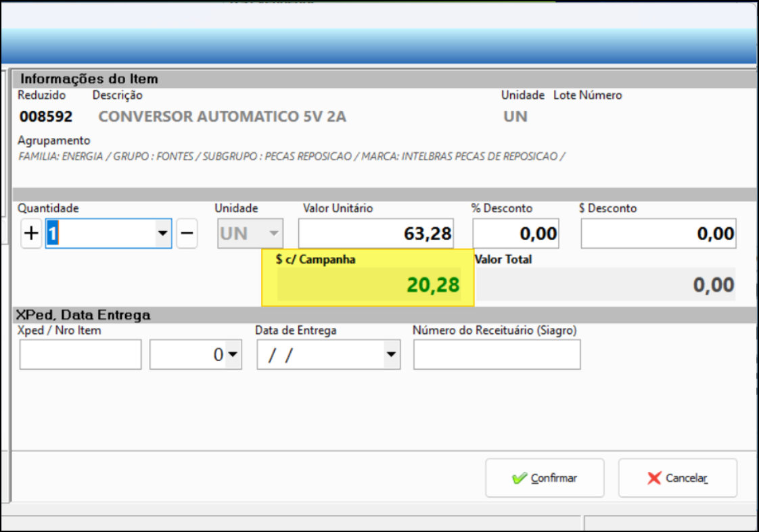Viewport: 759px width, 532px height.
Task: Click the campaign price 20,28
Action: [x=433, y=285]
